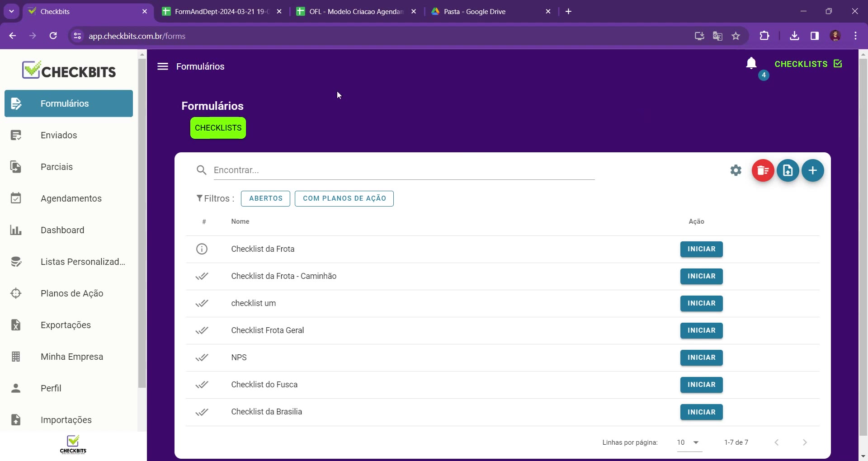The width and height of the screenshot is (868, 461).
Task: Open Perfil in the sidebar
Action: [x=69, y=388]
